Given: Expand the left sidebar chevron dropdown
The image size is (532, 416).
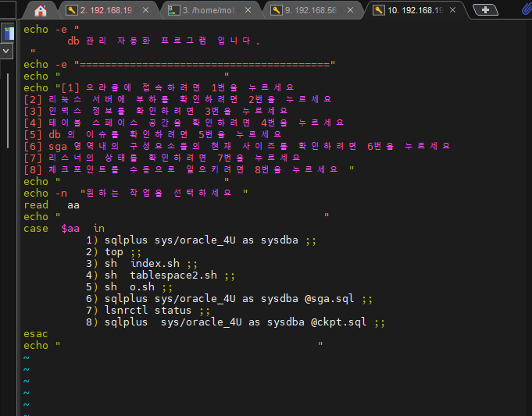Looking at the screenshot, I should click(x=6, y=52).
